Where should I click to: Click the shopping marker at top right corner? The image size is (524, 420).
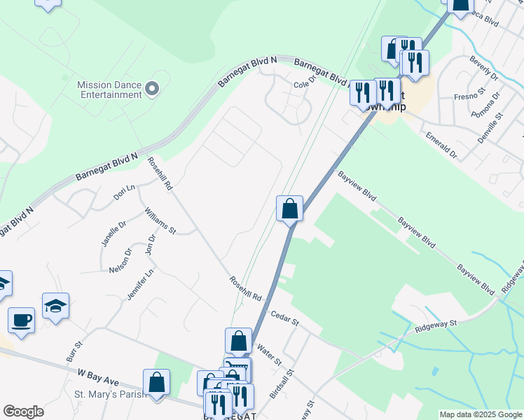tap(460, 7)
